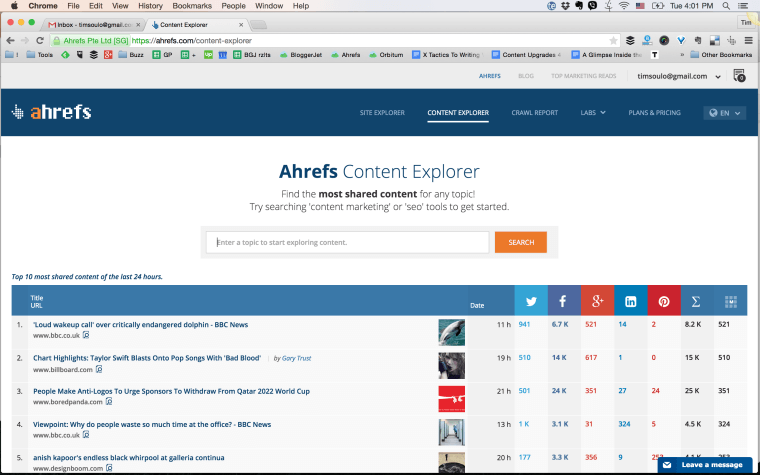Expand the timsoulo@gmail.com account menu
Image resolution: width=760 pixels, height=475 pixels.
tap(680, 76)
